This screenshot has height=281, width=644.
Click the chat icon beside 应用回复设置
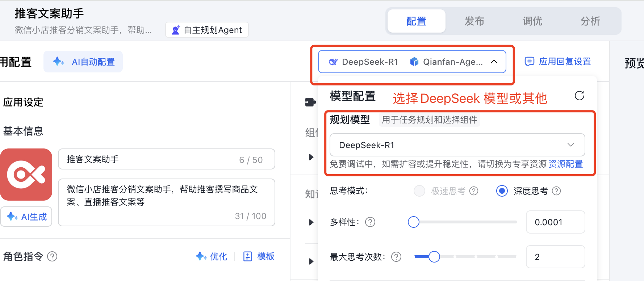(x=529, y=62)
